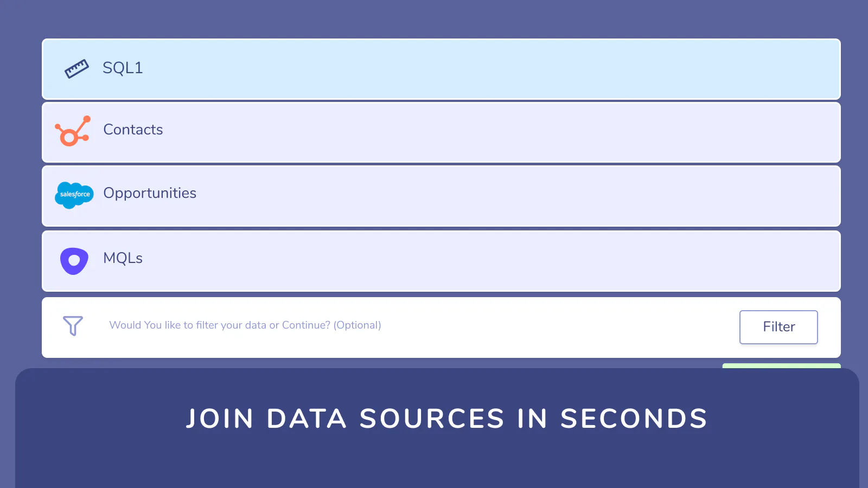Click empty space in highlighted SQL1 row
The width and height of the screenshot is (868, 488).
pos(488,69)
